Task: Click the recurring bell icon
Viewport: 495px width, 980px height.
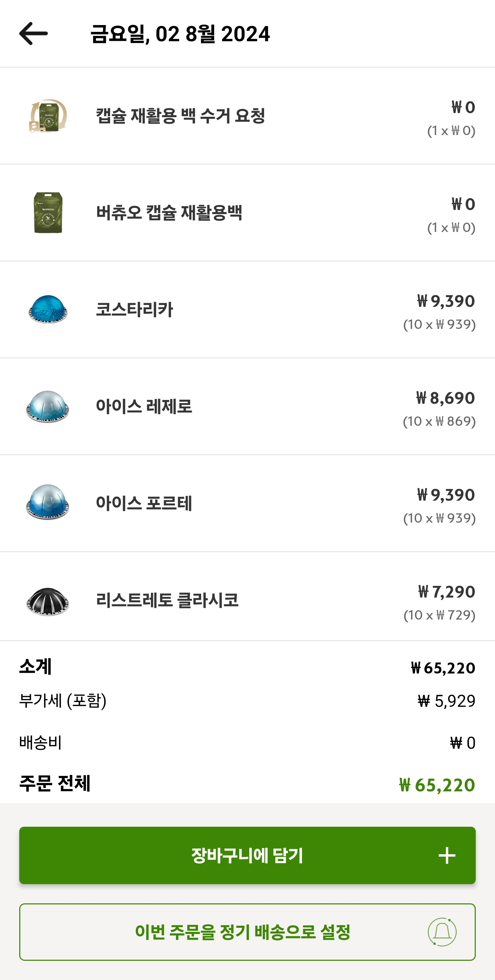Action: [x=442, y=932]
